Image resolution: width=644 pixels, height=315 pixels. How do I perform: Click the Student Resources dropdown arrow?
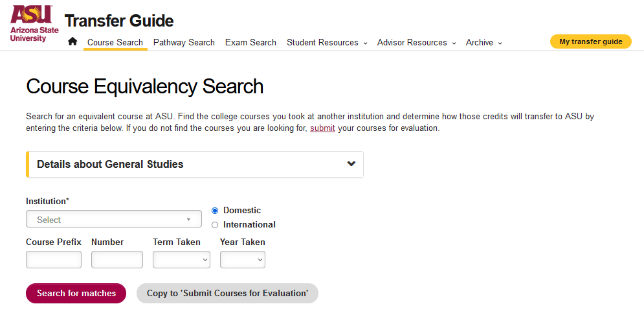[365, 43]
